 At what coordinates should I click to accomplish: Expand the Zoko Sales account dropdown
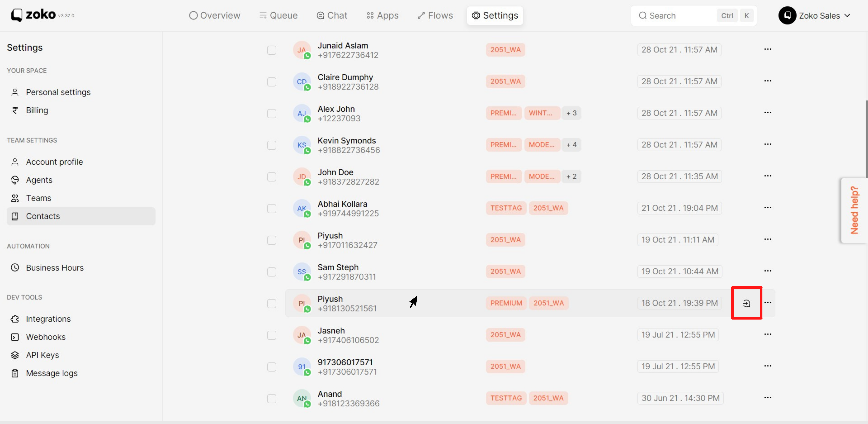pos(847,16)
